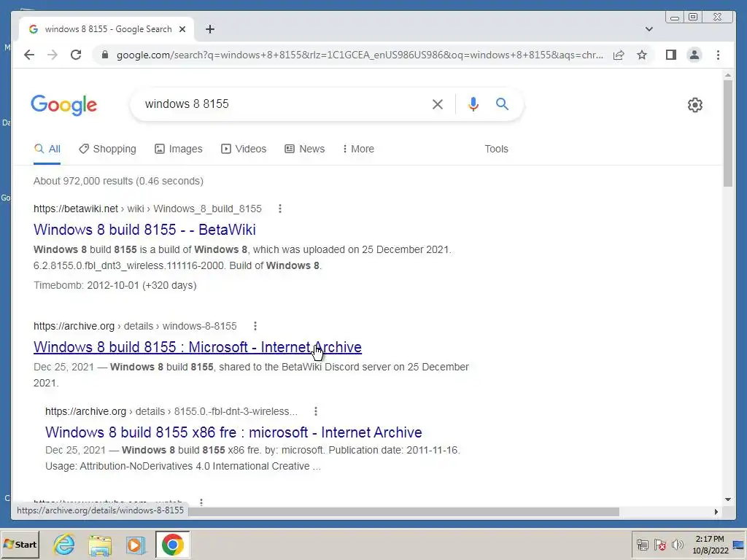Open the Chrome side panel
Viewport: 747px width, 560px height.
[x=671, y=55]
